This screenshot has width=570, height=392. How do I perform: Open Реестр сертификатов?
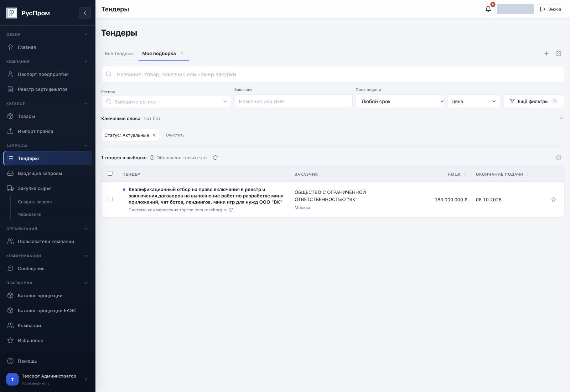point(48,89)
